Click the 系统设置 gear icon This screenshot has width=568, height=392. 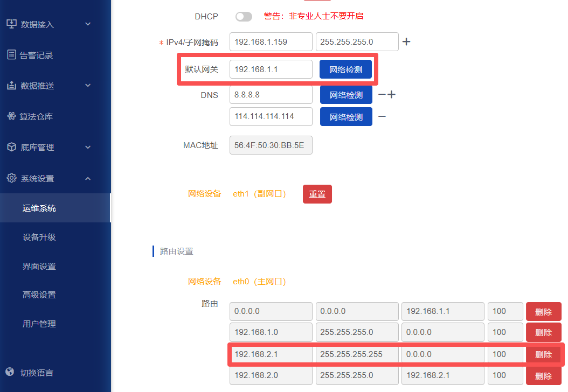click(11, 178)
